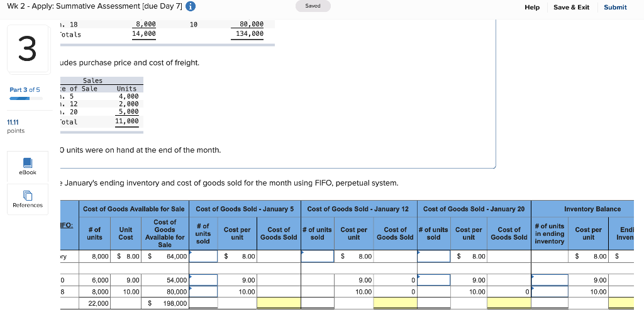
Task: Submit the assessment
Action: (x=615, y=7)
